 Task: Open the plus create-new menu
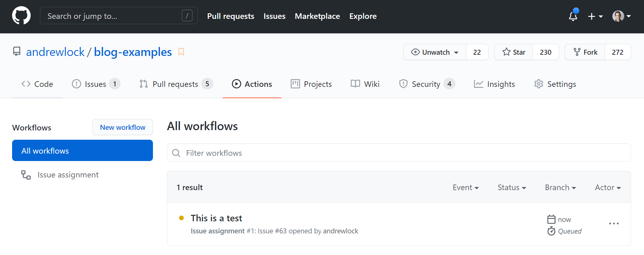point(595,16)
